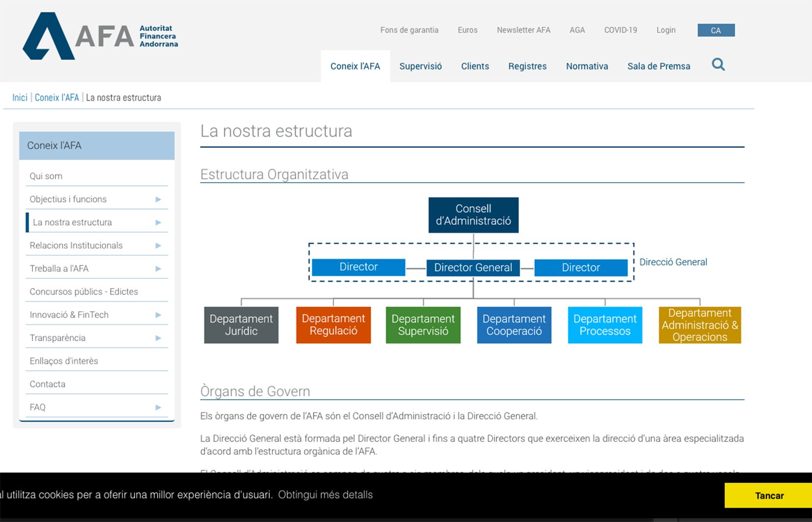Open the Fons de garantia link

[409, 30]
